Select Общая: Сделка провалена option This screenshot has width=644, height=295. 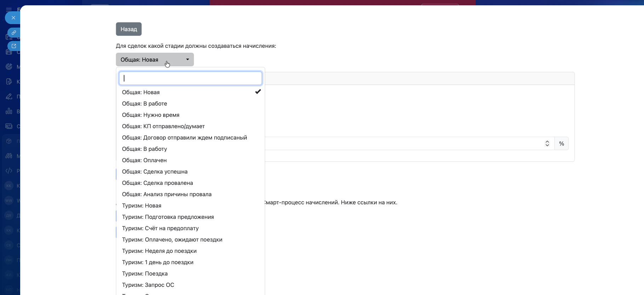(x=190, y=183)
